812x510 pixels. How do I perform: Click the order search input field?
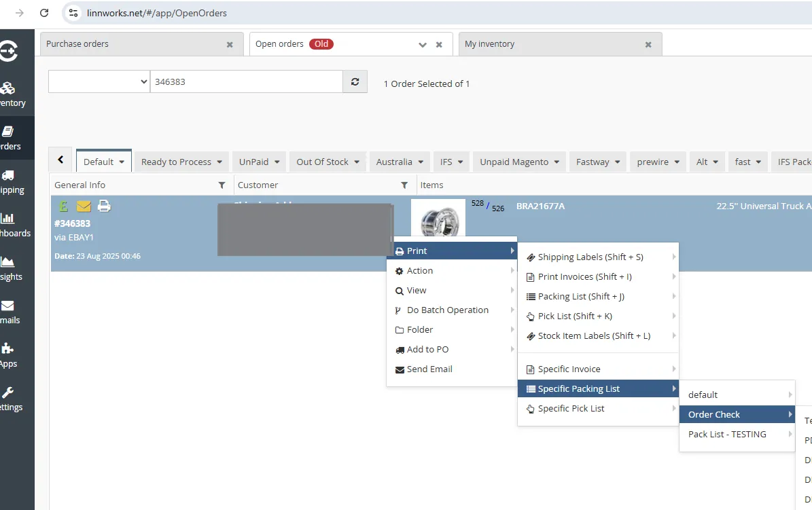[x=247, y=81]
